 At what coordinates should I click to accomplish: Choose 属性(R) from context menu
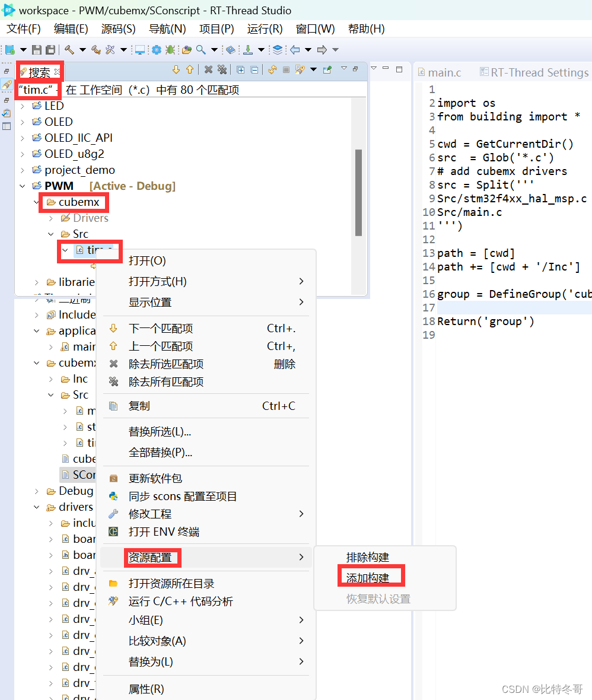[206, 689]
